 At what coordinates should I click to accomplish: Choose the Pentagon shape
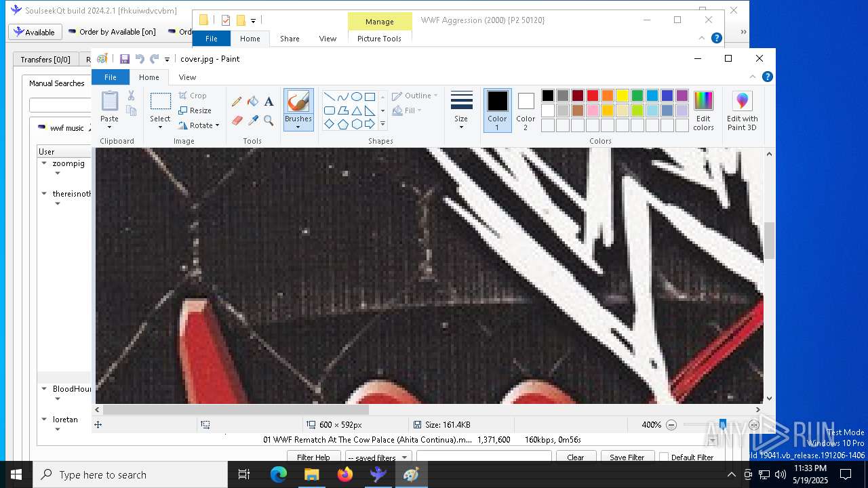[x=342, y=124]
